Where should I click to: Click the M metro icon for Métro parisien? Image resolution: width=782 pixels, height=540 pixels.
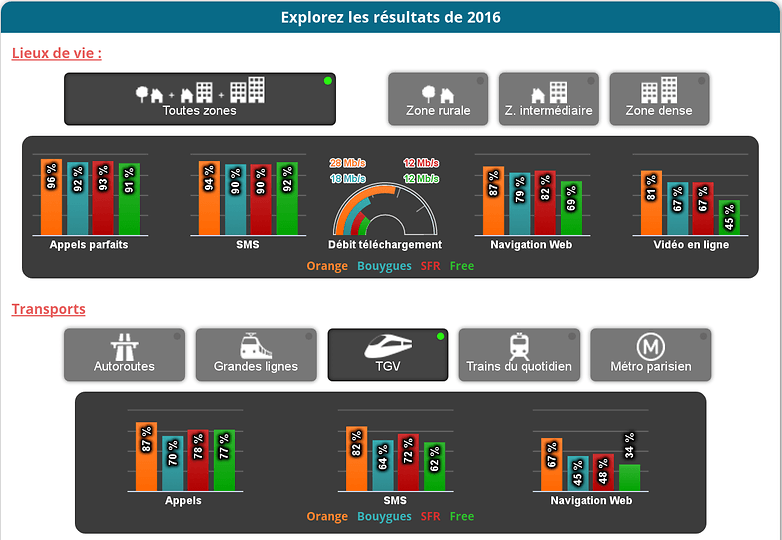click(651, 346)
